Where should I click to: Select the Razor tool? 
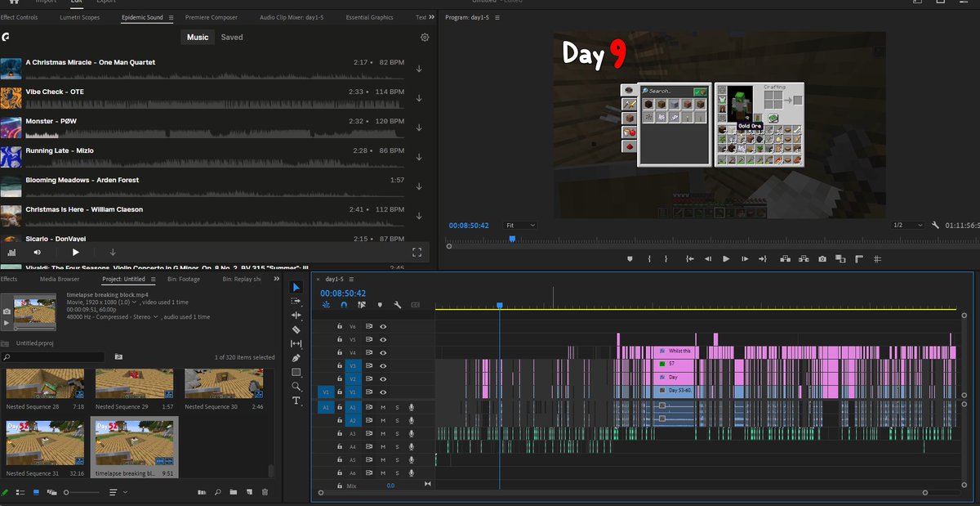pos(296,329)
